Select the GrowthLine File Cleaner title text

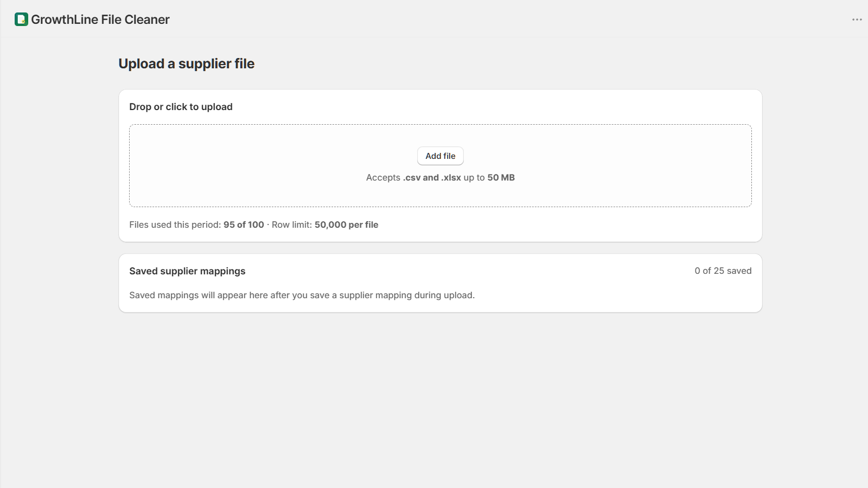pyautogui.click(x=100, y=20)
